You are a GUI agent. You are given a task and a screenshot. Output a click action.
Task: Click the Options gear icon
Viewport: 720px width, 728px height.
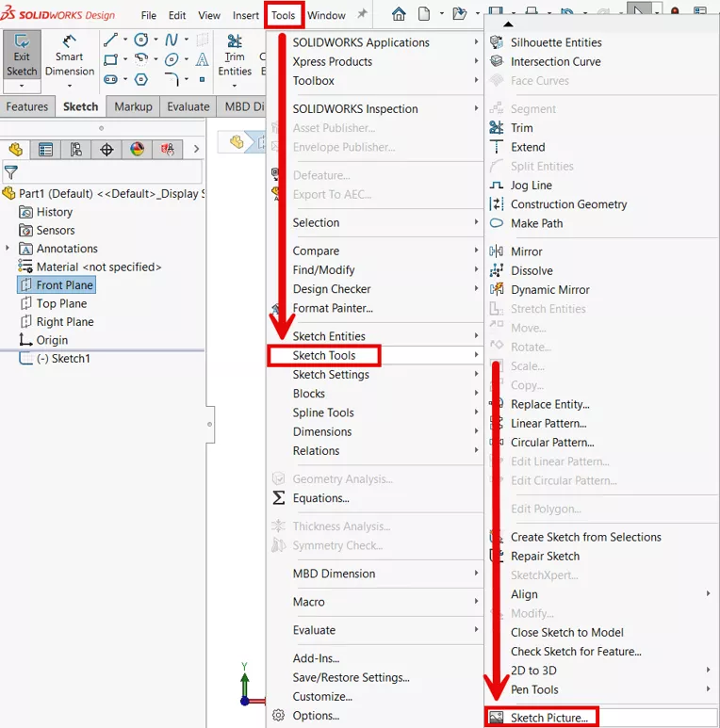[278, 716]
